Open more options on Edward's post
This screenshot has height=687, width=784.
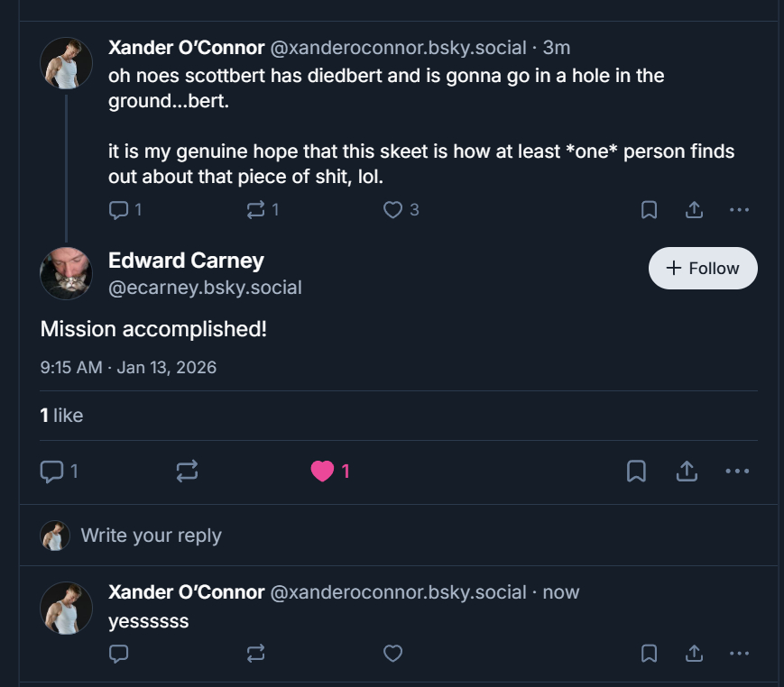pyautogui.click(x=737, y=471)
